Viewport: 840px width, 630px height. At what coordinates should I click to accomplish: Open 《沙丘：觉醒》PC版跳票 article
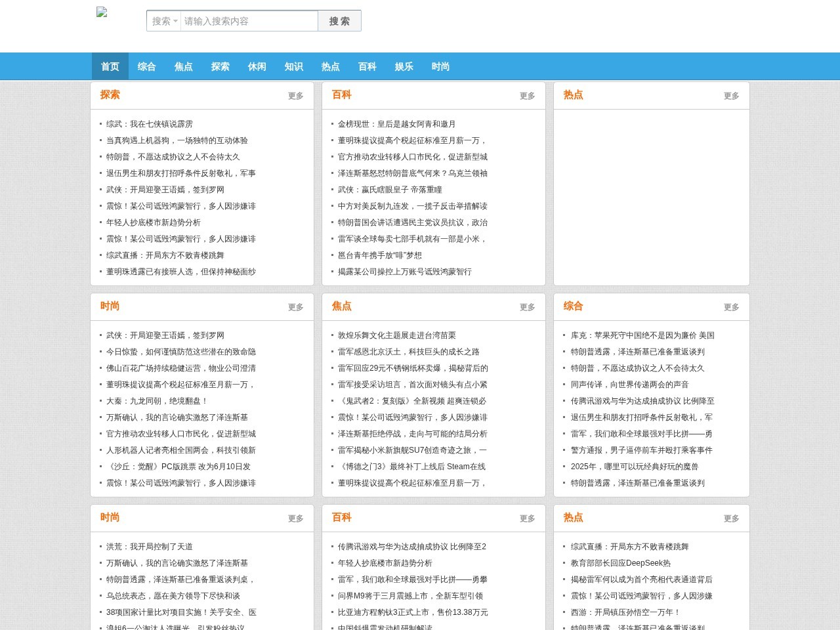point(178,467)
